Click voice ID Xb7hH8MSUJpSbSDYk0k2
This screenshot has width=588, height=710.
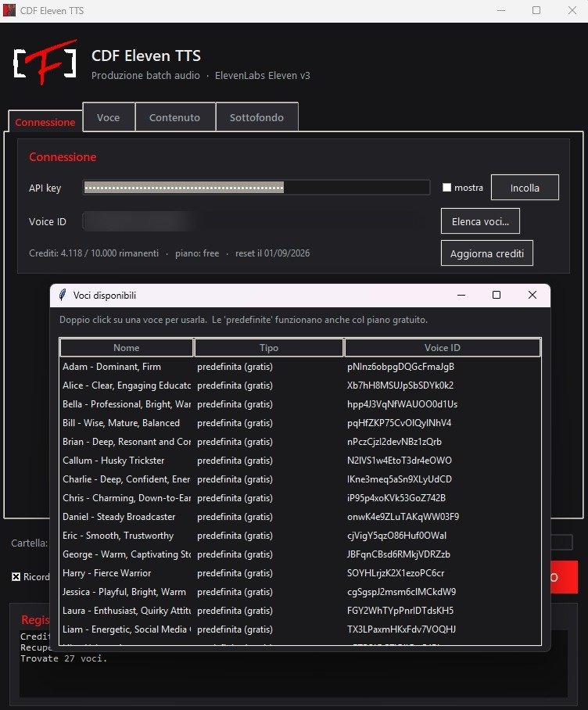(400, 385)
